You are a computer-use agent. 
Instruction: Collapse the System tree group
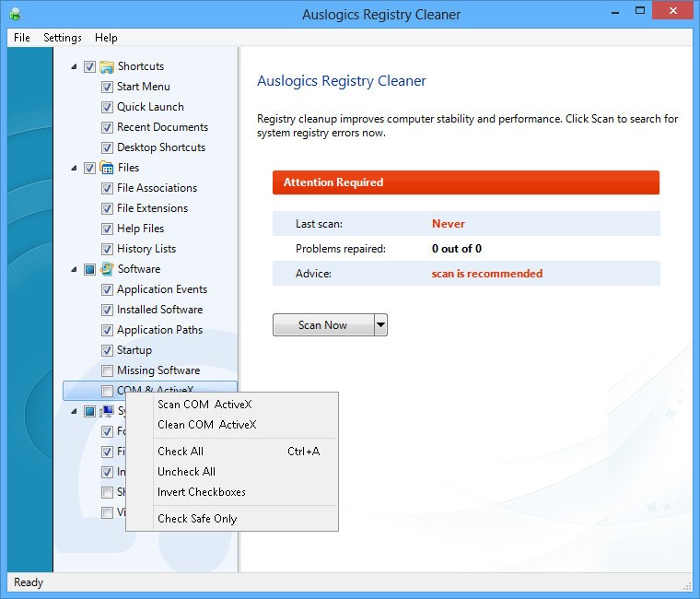click(74, 411)
